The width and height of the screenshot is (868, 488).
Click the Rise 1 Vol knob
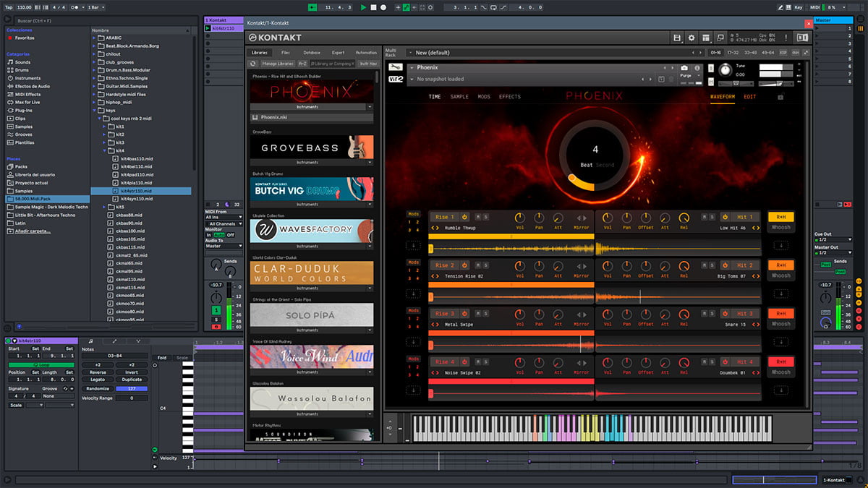pyautogui.click(x=519, y=218)
